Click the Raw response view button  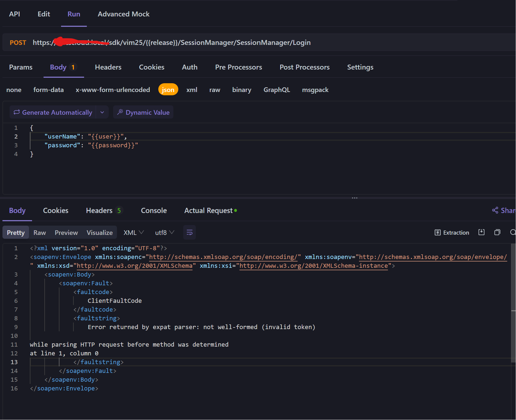tap(39, 232)
